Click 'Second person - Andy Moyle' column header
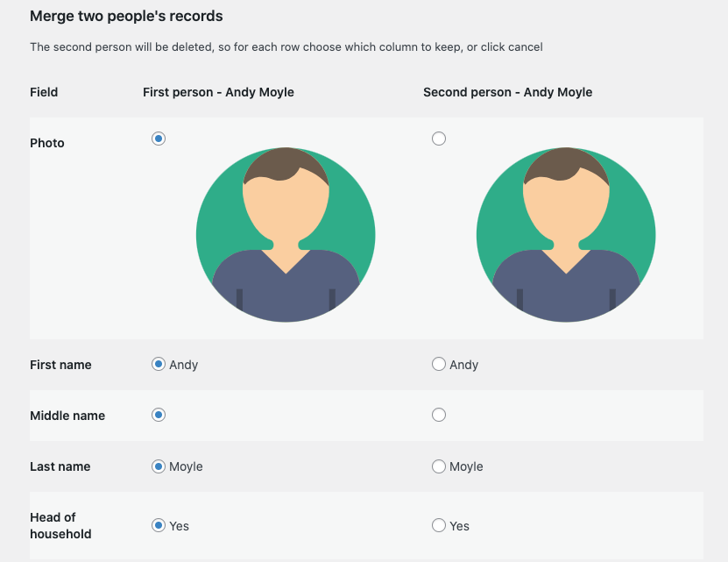The width and height of the screenshot is (728, 562). [x=507, y=92]
